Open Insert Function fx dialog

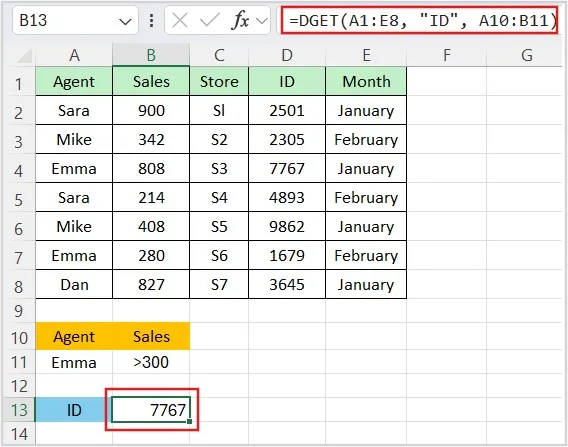[x=240, y=20]
